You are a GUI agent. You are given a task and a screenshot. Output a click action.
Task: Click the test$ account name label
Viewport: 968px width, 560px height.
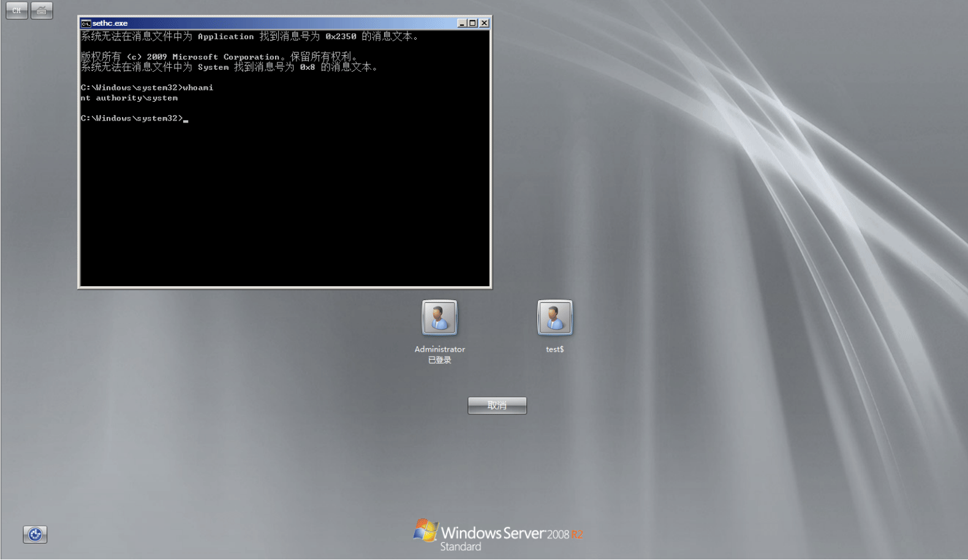tap(554, 349)
